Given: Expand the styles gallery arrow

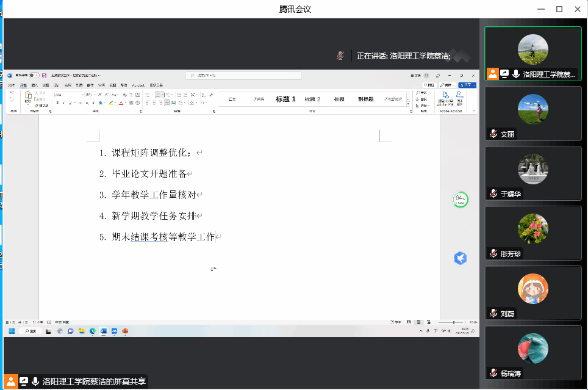Looking at the screenshot, I should [409, 105].
